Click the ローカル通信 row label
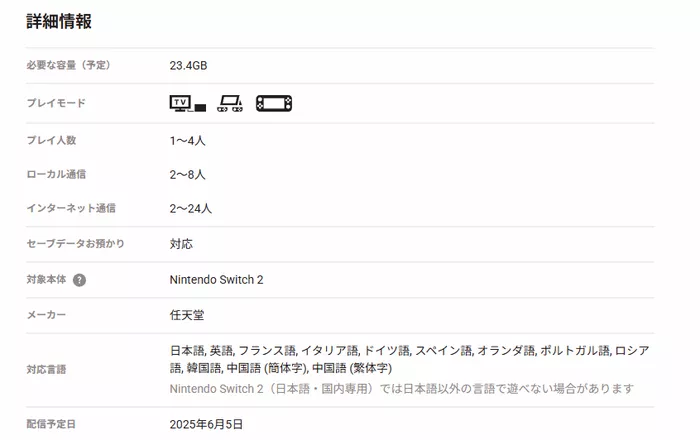Image resolution: width=700 pixels, height=440 pixels. point(55,175)
